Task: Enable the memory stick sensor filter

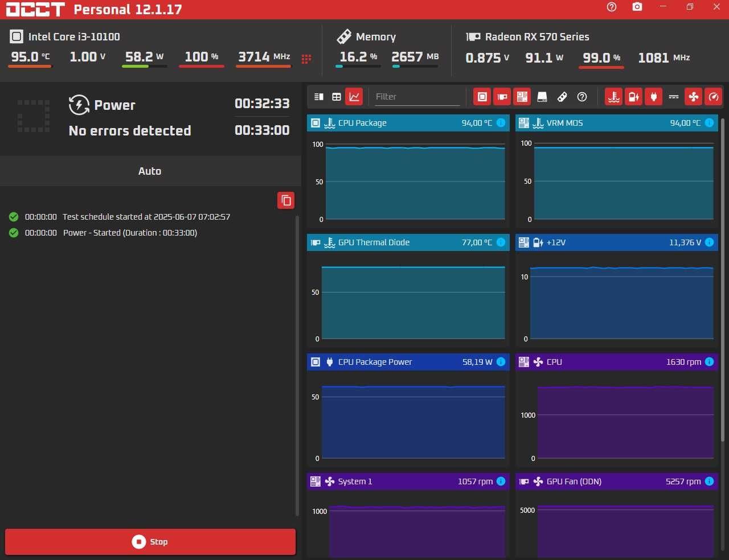Action: coord(562,97)
